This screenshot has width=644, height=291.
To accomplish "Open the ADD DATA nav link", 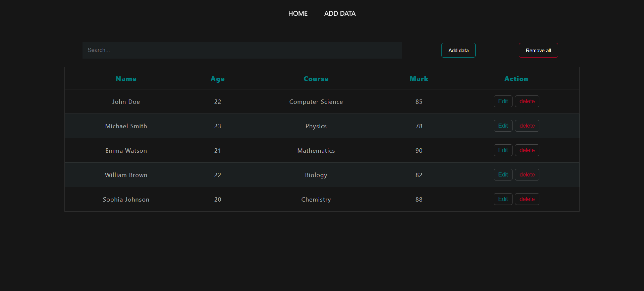I will pos(340,13).
